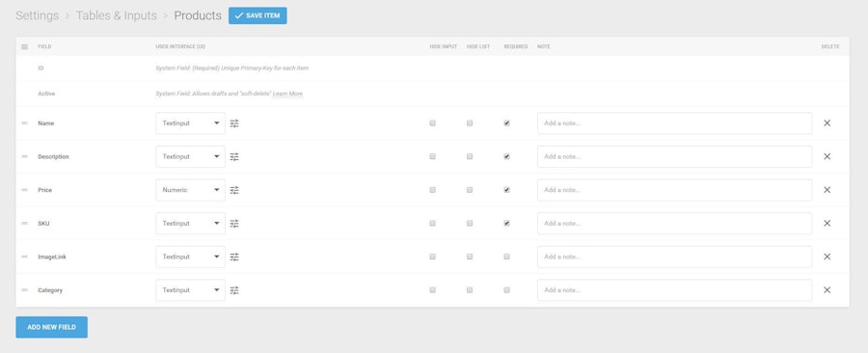Click the note input for the Price field
This screenshot has width=868, height=353.
[x=674, y=190]
